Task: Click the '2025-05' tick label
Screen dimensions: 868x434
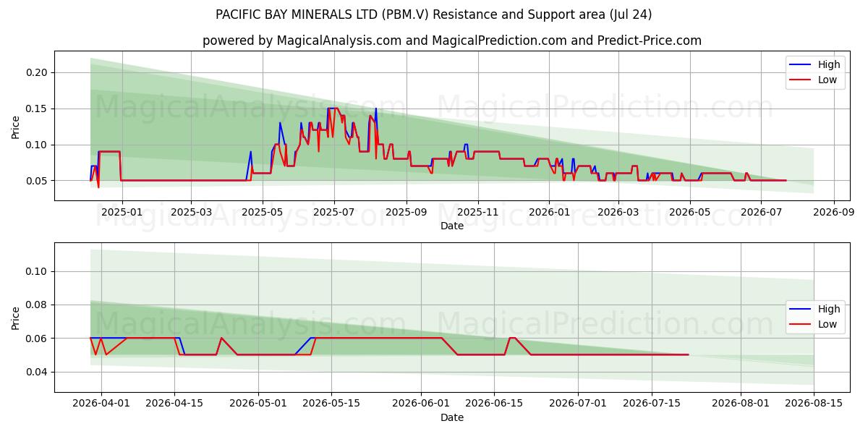Action: point(262,212)
